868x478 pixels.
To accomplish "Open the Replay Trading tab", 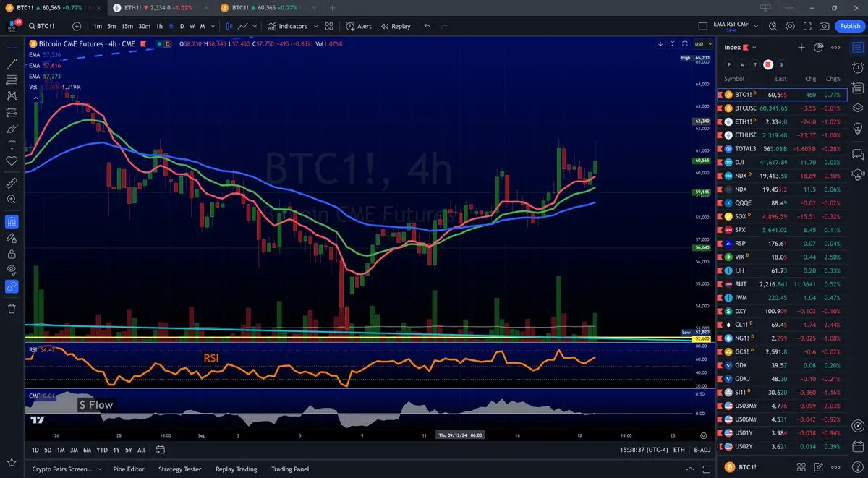I will point(237,469).
